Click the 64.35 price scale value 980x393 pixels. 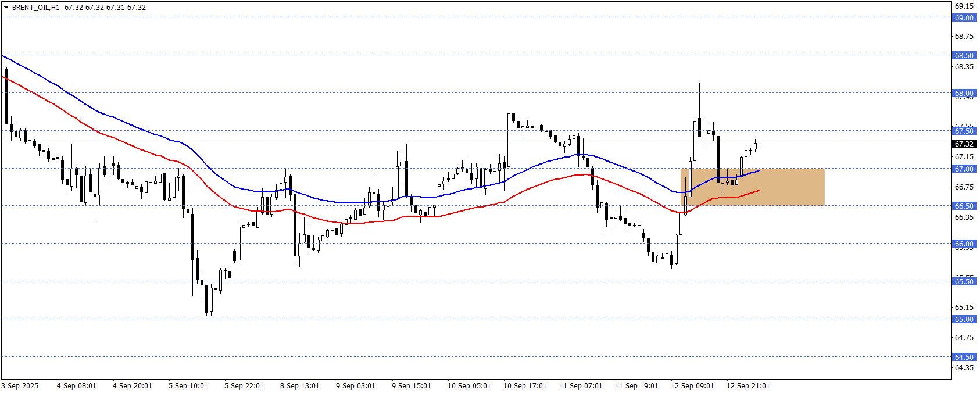tap(964, 367)
